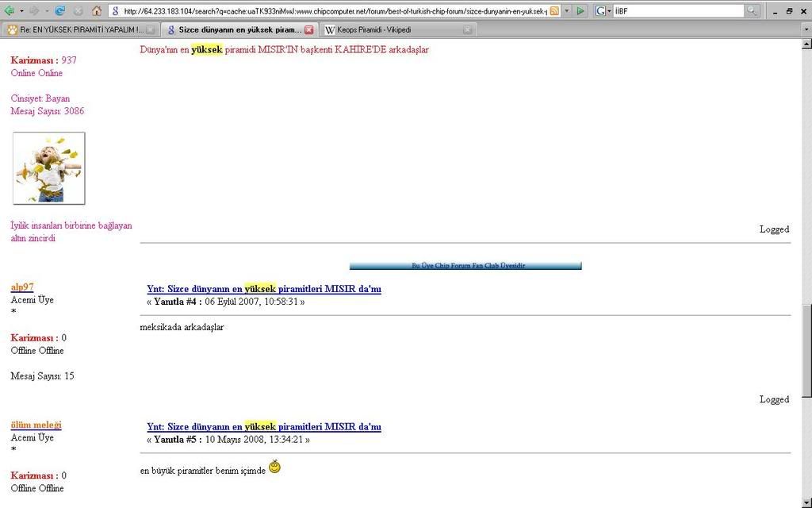This screenshot has width=812, height=508.
Task: Click the Reload page icon
Action: (x=60, y=11)
